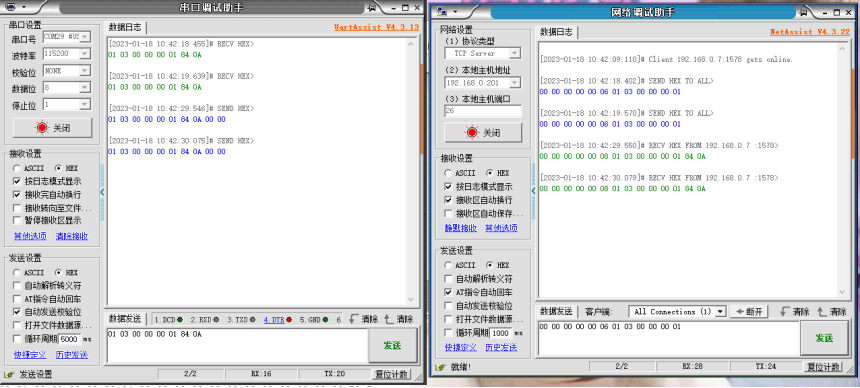Click the 发送 button in network assistant
Screen dimensions: 860x388
click(824, 338)
